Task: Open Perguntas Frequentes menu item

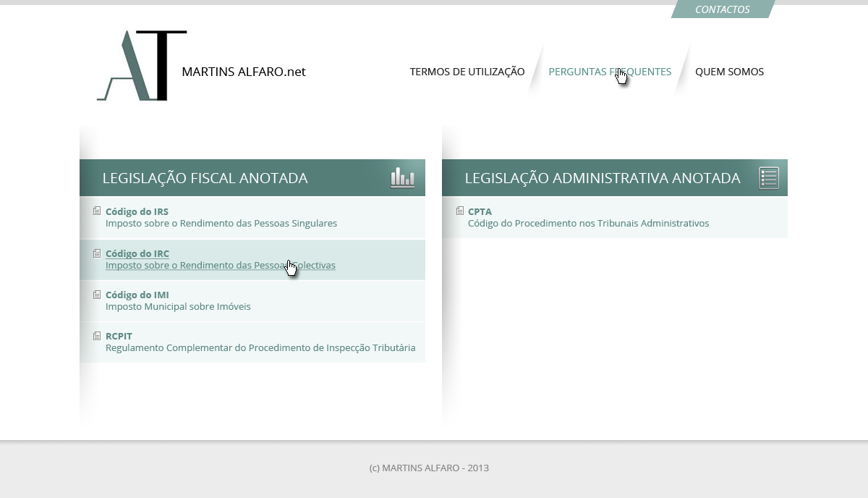Action: (610, 72)
